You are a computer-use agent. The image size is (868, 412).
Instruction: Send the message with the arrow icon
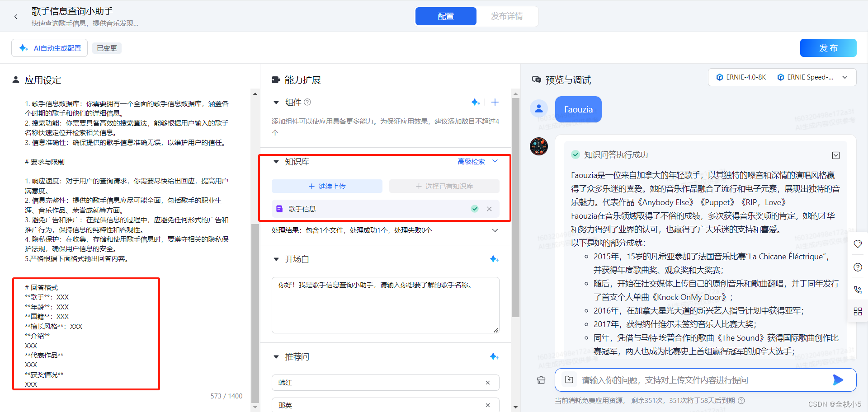point(838,380)
